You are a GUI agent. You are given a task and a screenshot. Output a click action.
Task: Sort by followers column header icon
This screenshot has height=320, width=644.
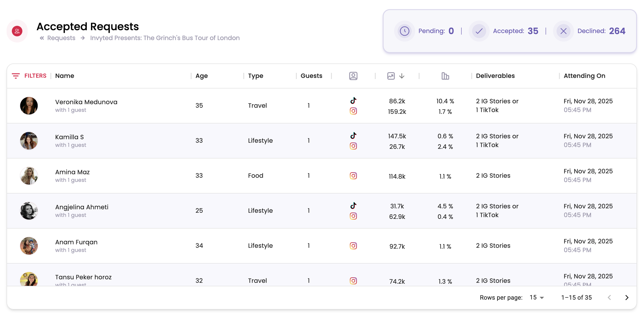(x=391, y=76)
